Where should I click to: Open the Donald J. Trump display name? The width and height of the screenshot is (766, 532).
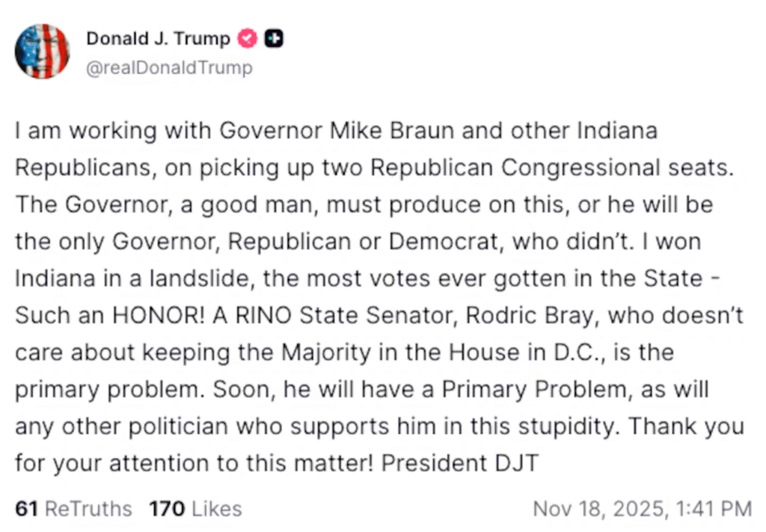pos(158,38)
